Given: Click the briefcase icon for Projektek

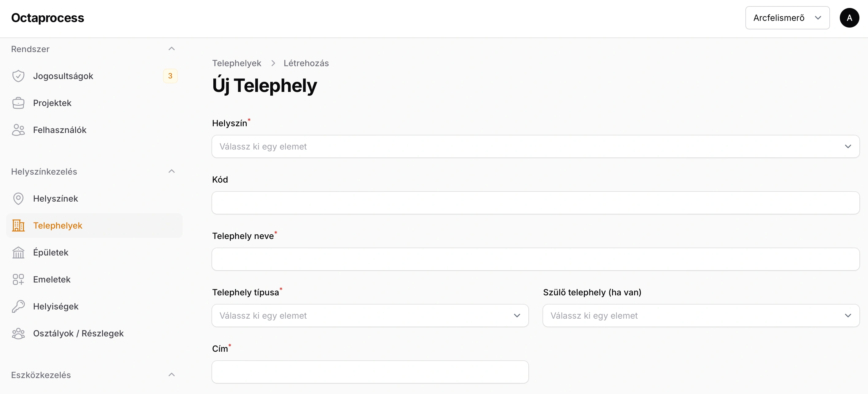Looking at the screenshot, I should (18, 103).
